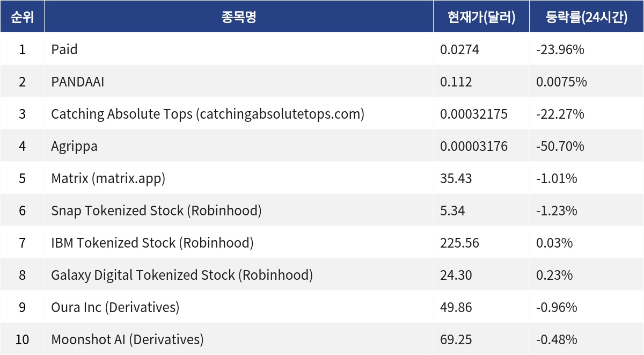Select the Catching Absolute Tops name cell
The image size is (644, 355).
pos(239,114)
